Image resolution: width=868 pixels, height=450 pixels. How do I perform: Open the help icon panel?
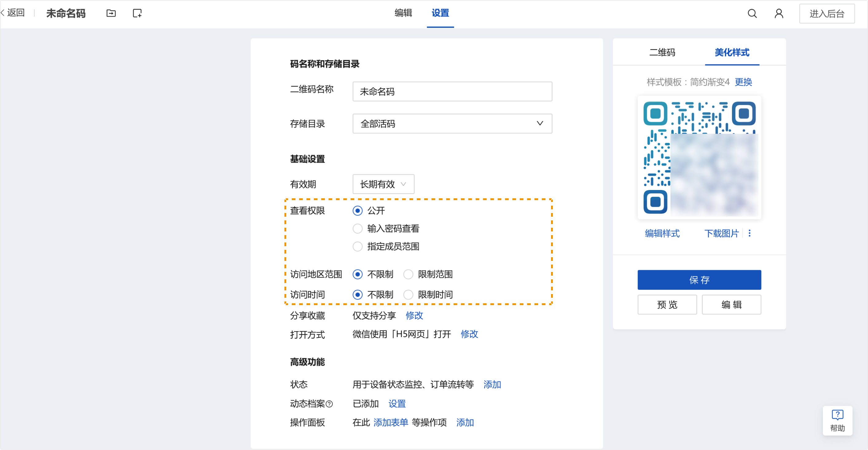click(x=837, y=421)
